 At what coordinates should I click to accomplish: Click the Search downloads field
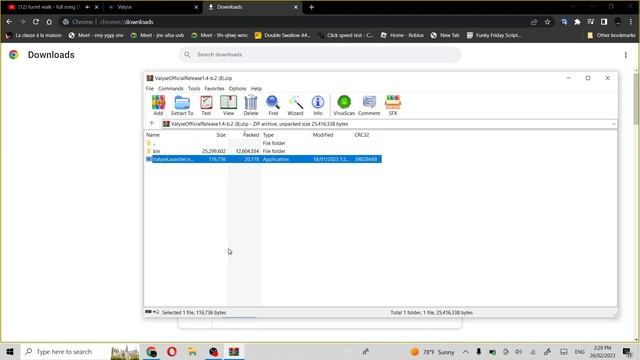(x=320, y=55)
